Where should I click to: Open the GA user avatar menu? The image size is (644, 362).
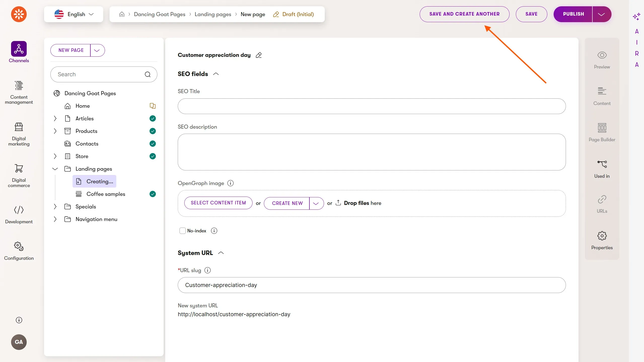(x=19, y=342)
